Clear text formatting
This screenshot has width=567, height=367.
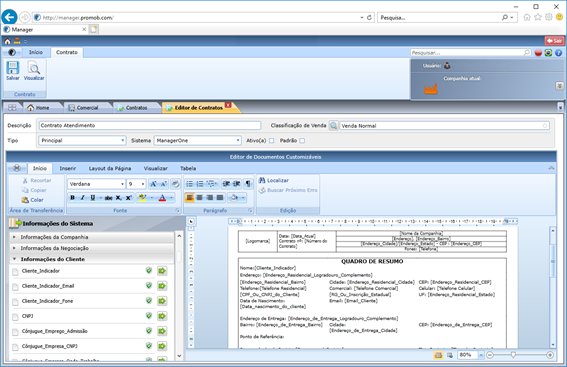[x=175, y=184]
